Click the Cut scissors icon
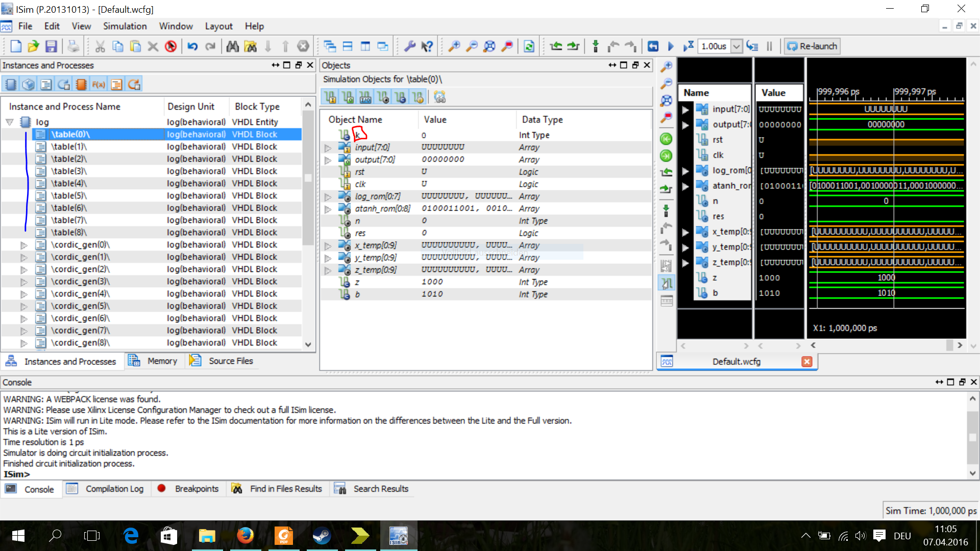 click(100, 46)
